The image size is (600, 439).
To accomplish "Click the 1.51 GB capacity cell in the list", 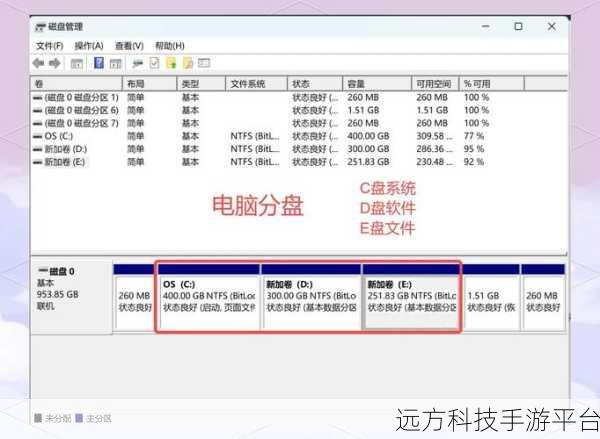I will (363, 111).
